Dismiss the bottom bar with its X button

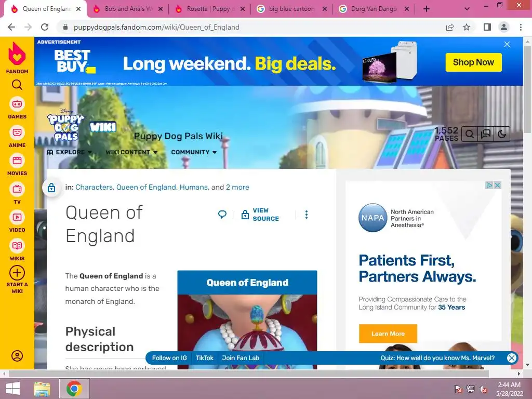point(512,358)
